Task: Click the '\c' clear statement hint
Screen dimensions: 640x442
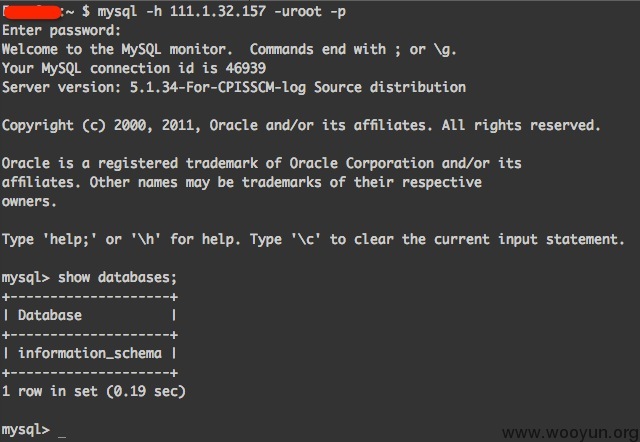Action: [306, 239]
